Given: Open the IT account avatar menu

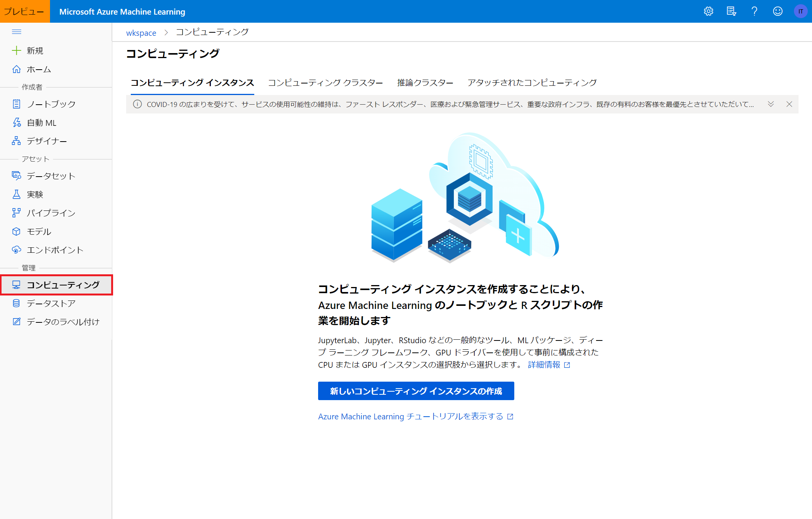Looking at the screenshot, I should [800, 11].
